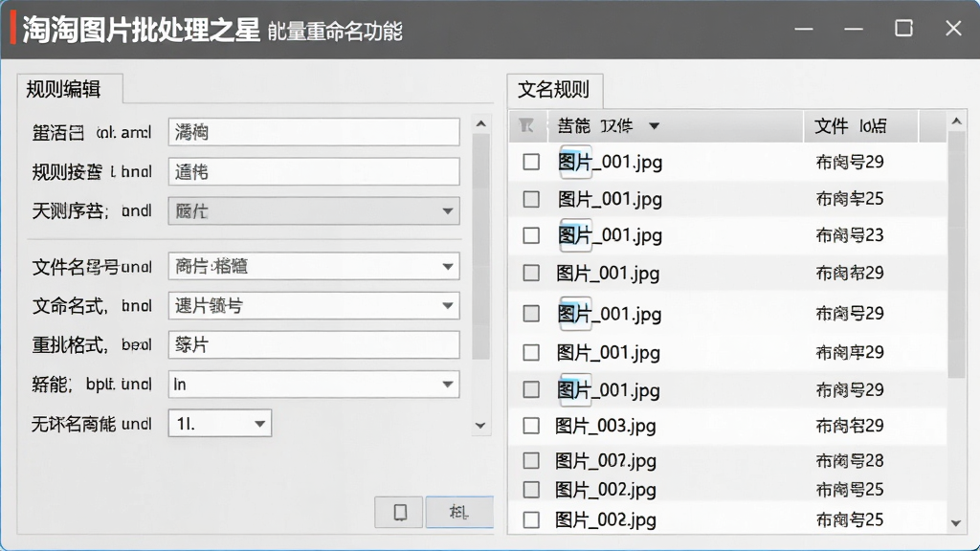
Task: Focus the input field in the 规则接查 row
Action: (314, 172)
